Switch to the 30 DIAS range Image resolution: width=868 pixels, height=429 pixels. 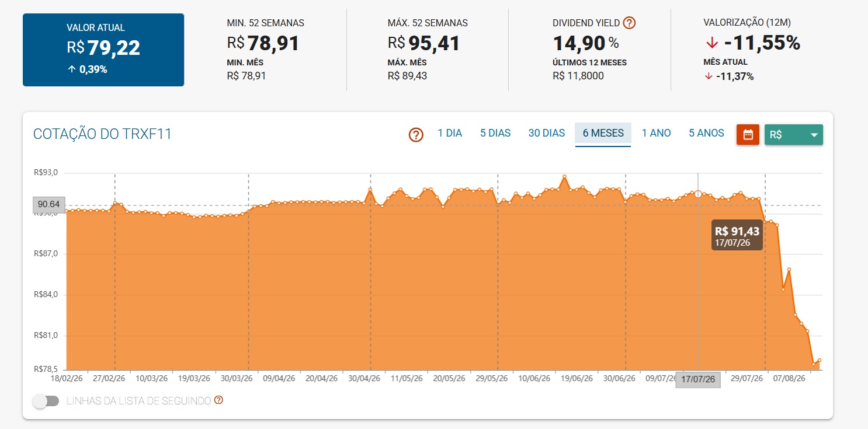tap(547, 133)
